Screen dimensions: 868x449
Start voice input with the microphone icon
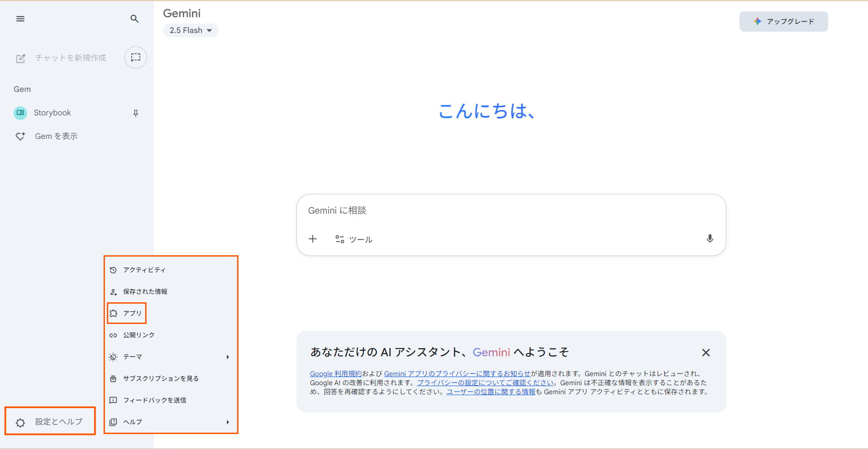(x=710, y=239)
